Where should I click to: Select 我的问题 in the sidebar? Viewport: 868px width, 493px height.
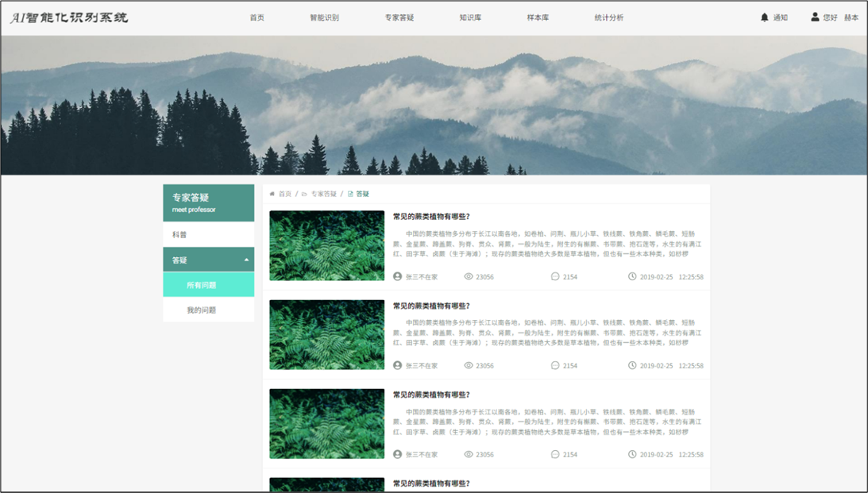[x=202, y=310]
